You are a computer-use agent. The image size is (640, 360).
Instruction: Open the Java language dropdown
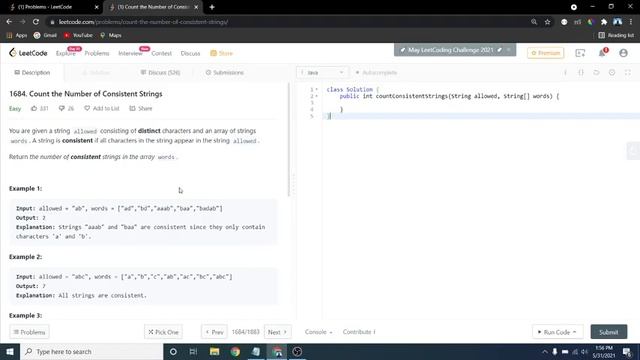coord(322,73)
